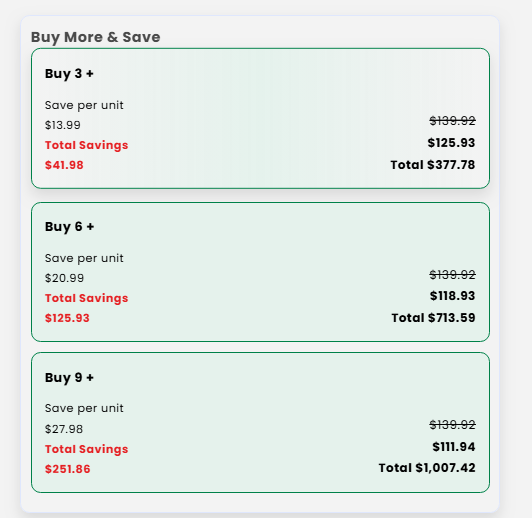The image size is (532, 518).
Task: Click the $20.99 save per unit value
Action: point(64,278)
